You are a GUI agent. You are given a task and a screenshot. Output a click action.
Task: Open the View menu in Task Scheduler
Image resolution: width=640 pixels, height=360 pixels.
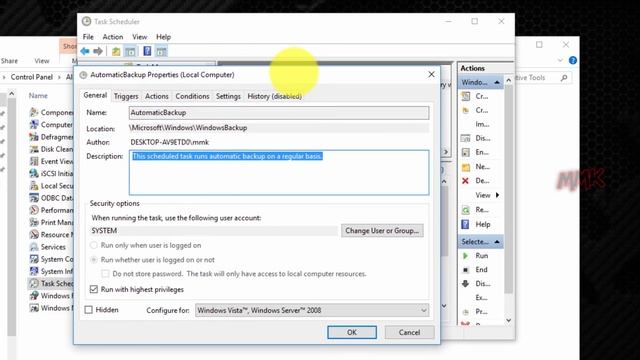(140, 37)
